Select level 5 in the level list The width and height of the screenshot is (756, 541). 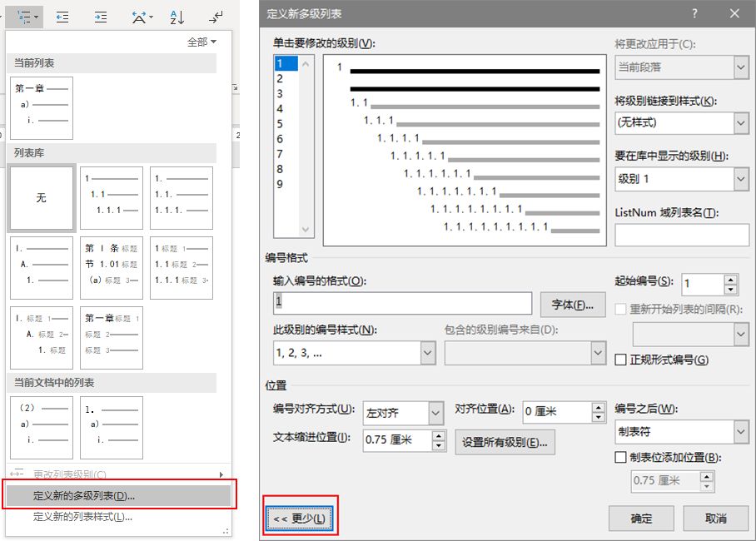click(286, 124)
